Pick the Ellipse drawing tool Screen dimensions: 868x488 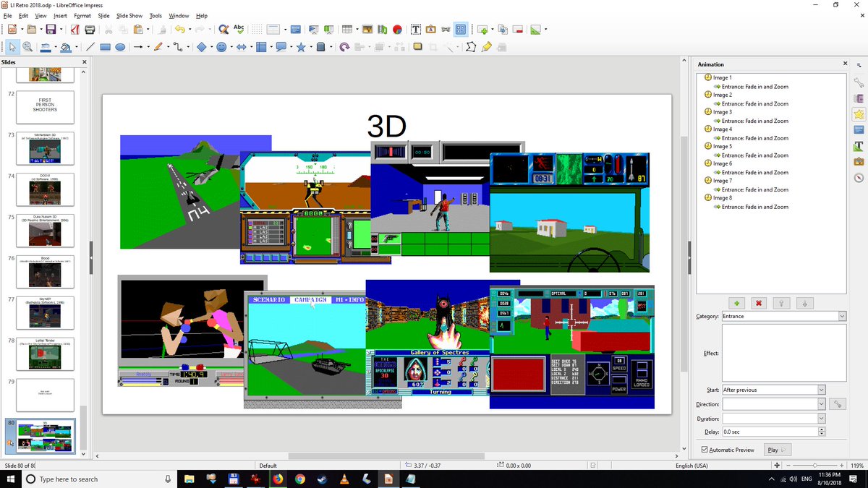pos(120,47)
